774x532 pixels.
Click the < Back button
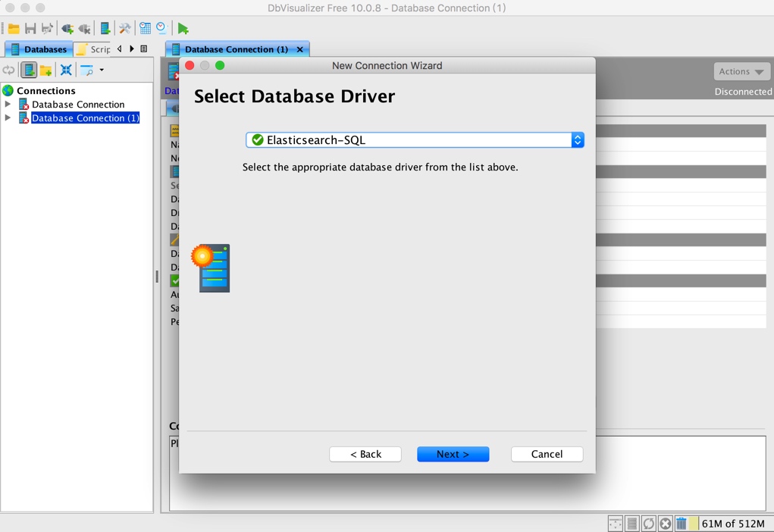click(365, 454)
